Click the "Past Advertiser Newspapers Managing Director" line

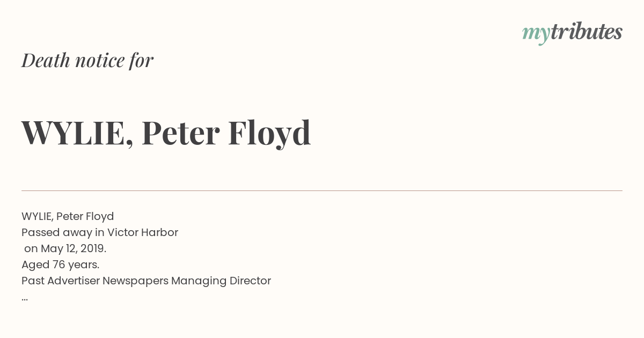(146, 281)
